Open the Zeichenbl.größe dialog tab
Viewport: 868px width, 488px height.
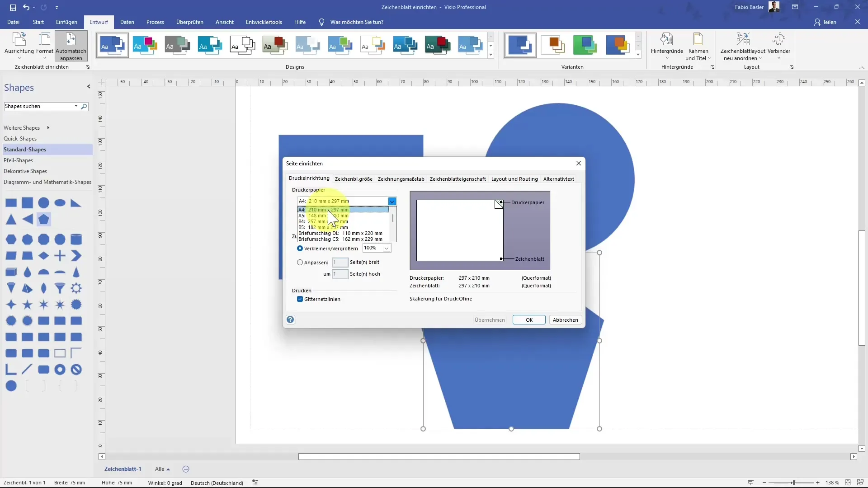(x=354, y=179)
